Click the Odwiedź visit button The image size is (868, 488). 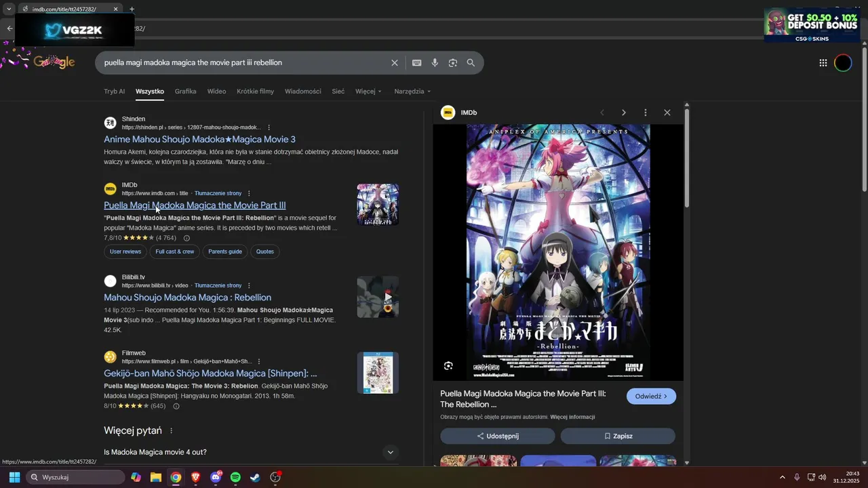click(x=651, y=396)
